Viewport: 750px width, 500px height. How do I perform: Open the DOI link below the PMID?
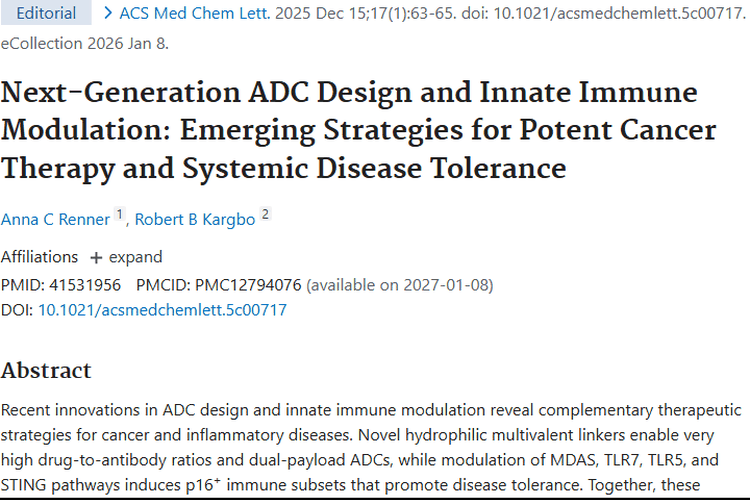tap(162, 310)
